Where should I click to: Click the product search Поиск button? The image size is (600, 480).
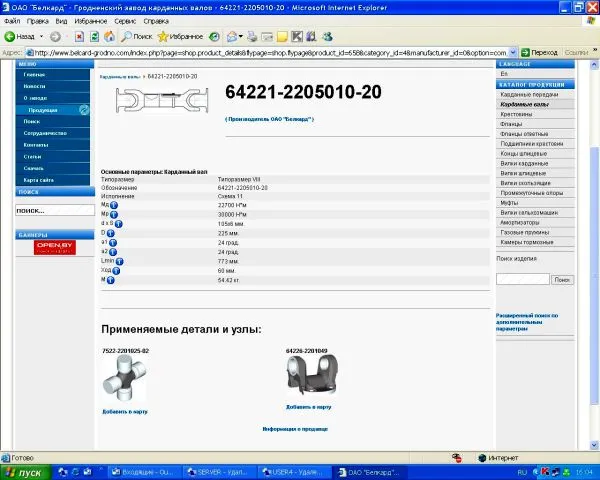pos(562,280)
